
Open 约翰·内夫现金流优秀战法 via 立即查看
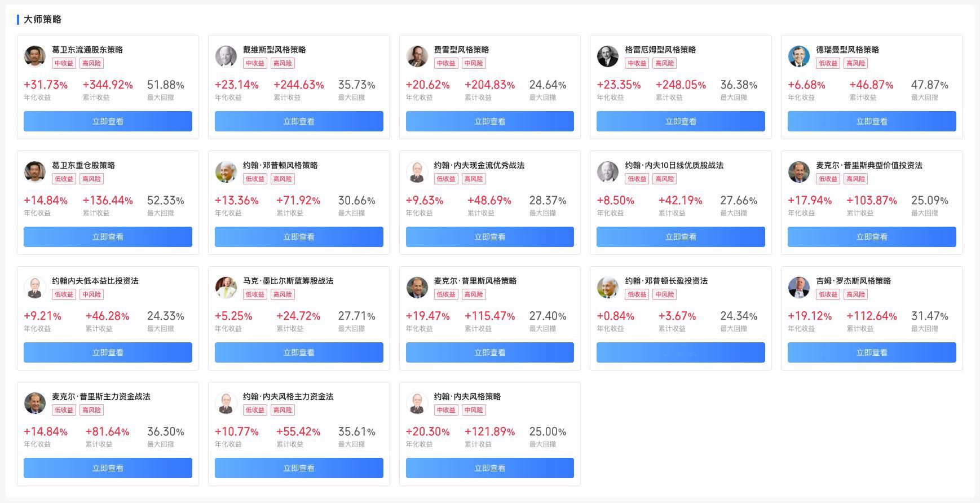(489, 237)
